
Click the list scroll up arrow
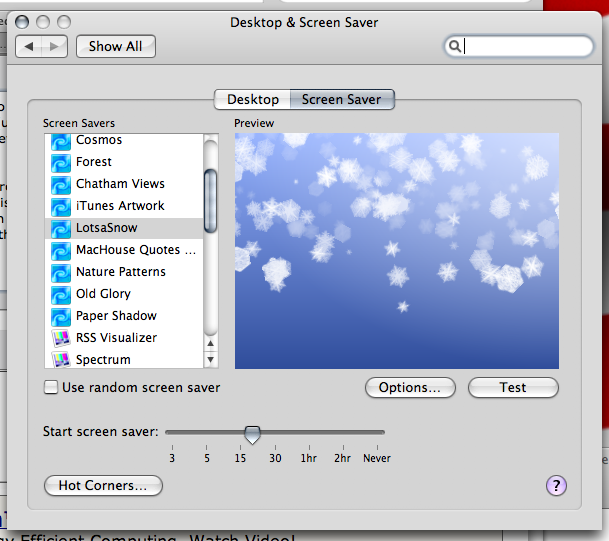(x=211, y=343)
